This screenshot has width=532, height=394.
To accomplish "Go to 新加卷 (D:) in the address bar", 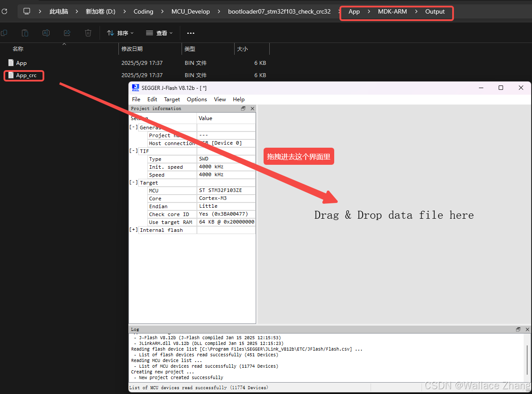I will click(100, 11).
